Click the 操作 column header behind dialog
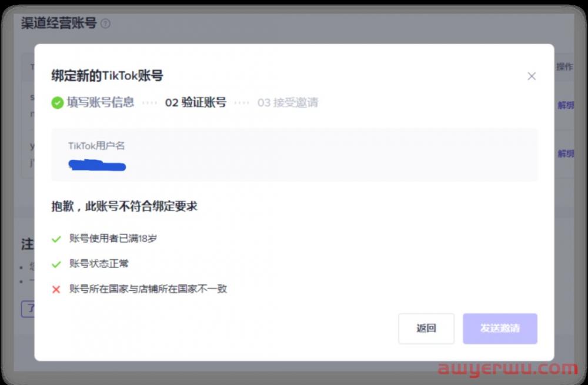This screenshot has width=588, height=385. coord(564,66)
